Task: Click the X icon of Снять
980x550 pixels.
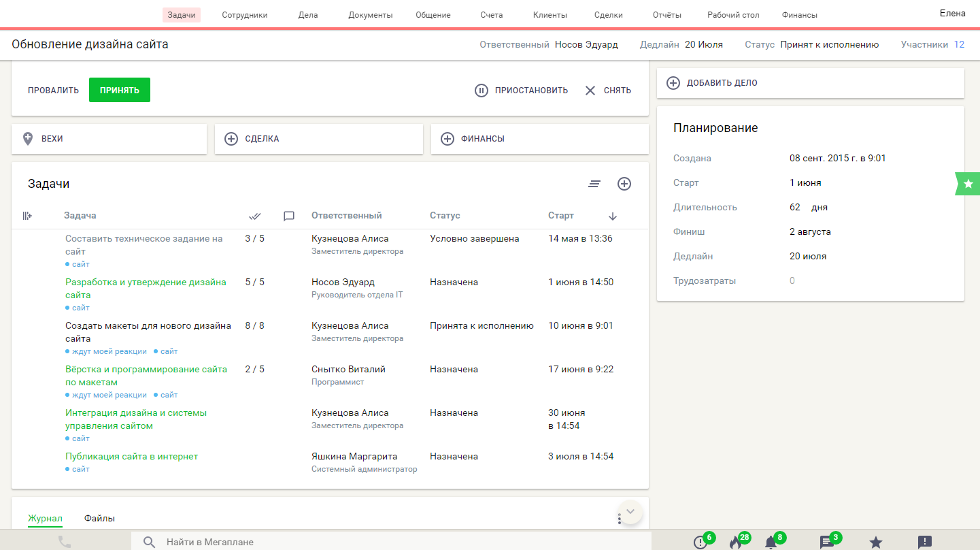Action: click(x=590, y=91)
